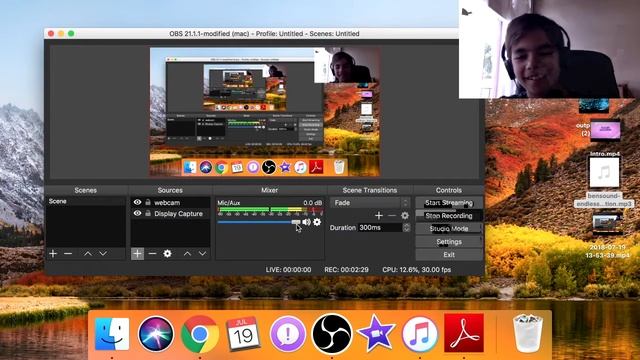Screen dimensions: 640x360
Task: Enable Studio Mode button
Action: click(x=449, y=229)
